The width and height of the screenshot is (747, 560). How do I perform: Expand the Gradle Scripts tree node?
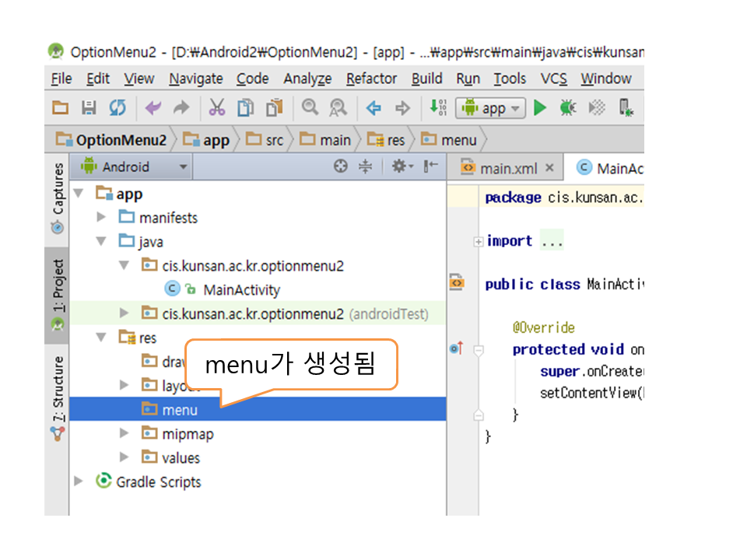(x=79, y=481)
